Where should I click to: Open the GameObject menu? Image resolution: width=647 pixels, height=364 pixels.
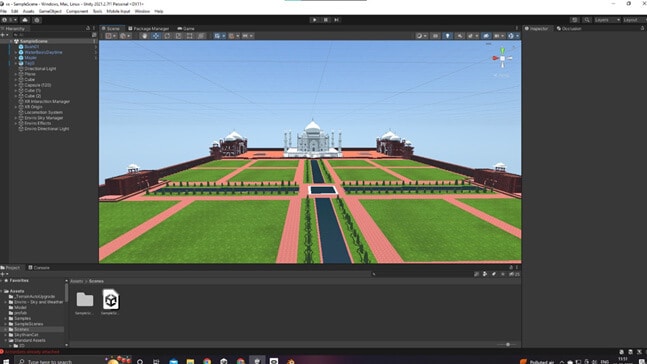(50, 11)
